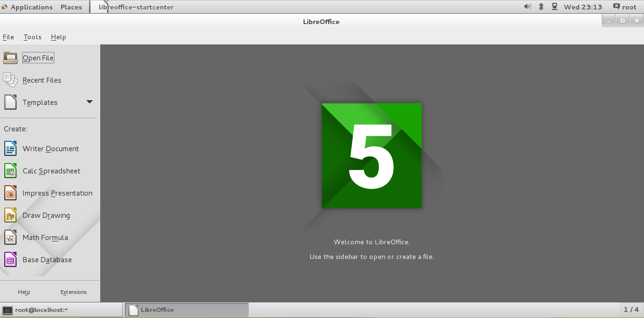
Task: Open the root user menu
Action: (629, 7)
